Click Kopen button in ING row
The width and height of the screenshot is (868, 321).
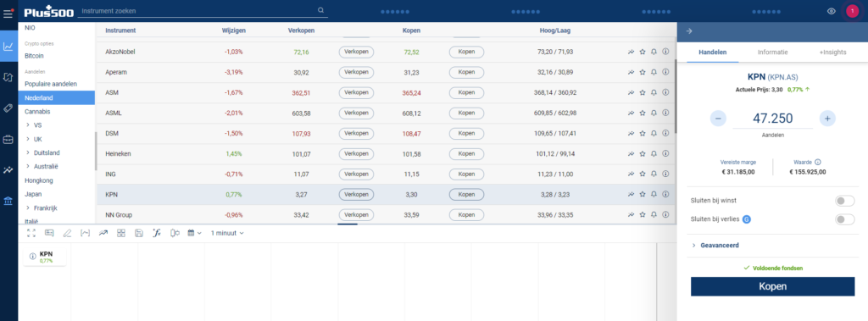[x=466, y=174]
